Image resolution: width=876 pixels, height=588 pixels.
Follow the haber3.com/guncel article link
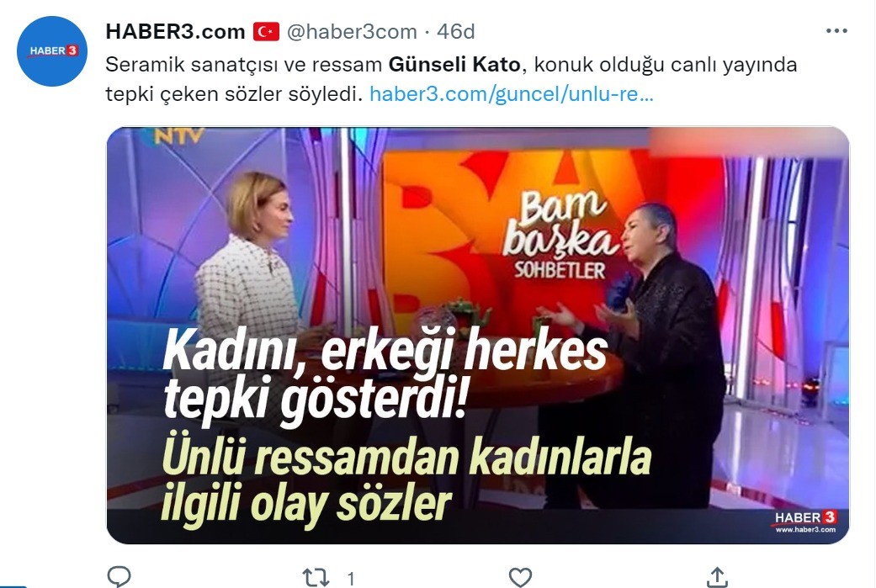pyautogui.click(x=511, y=94)
